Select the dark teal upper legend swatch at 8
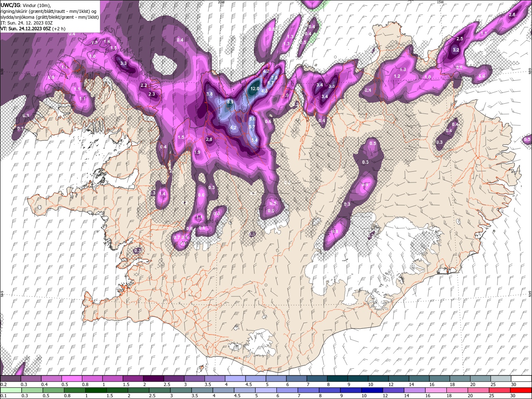 (x=337, y=379)
